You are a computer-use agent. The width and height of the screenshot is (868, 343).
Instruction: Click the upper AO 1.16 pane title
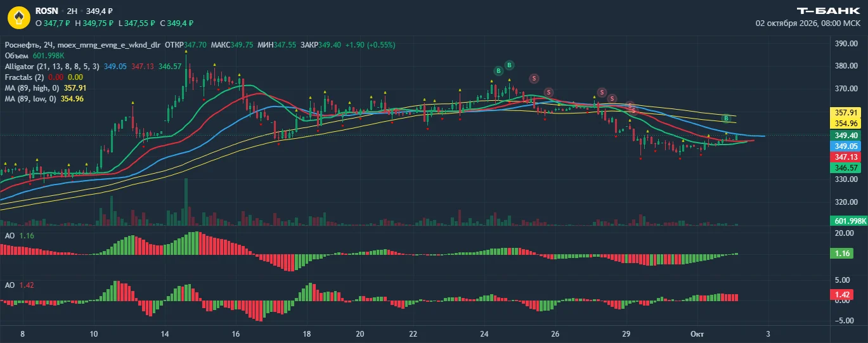pos(18,236)
